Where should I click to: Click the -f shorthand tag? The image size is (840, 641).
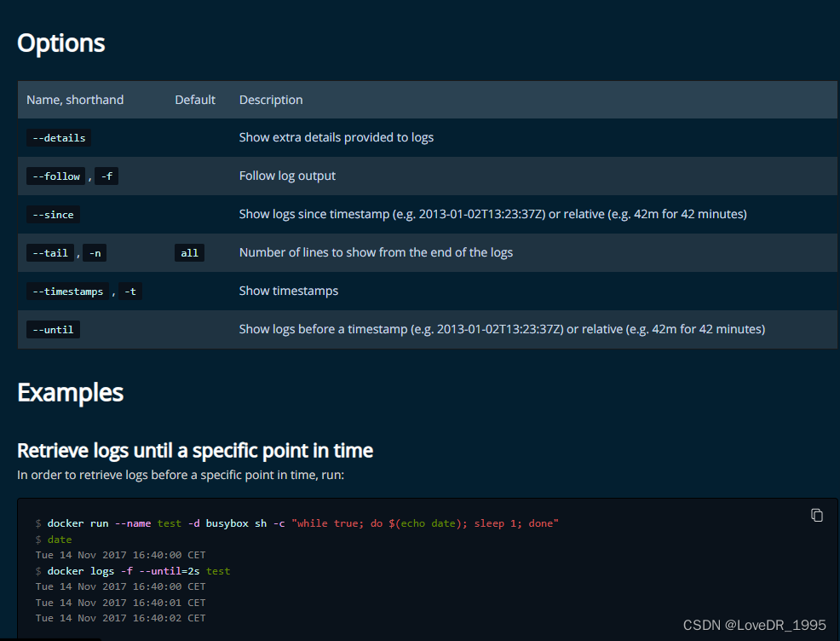[106, 176]
